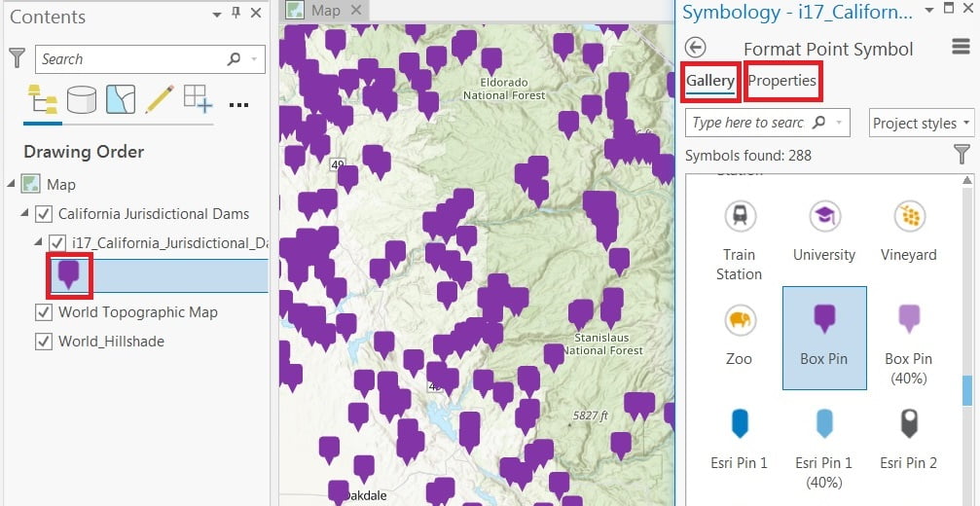Click the filter icon in Contents pane
This screenshot has width=980, height=506.
click(17, 58)
